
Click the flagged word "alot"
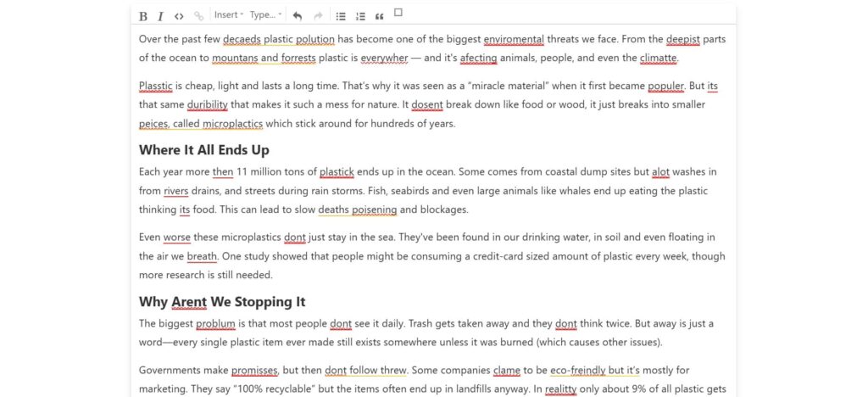(661, 172)
